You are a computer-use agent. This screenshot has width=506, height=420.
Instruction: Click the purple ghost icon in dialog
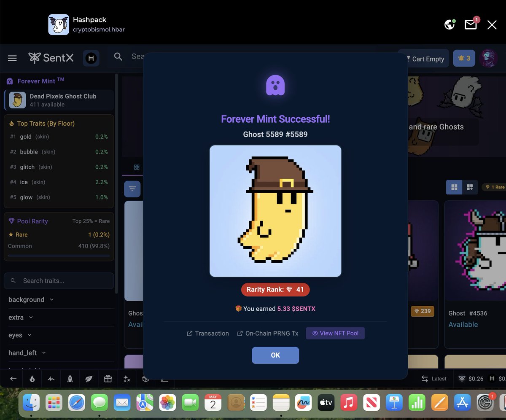pyautogui.click(x=275, y=85)
